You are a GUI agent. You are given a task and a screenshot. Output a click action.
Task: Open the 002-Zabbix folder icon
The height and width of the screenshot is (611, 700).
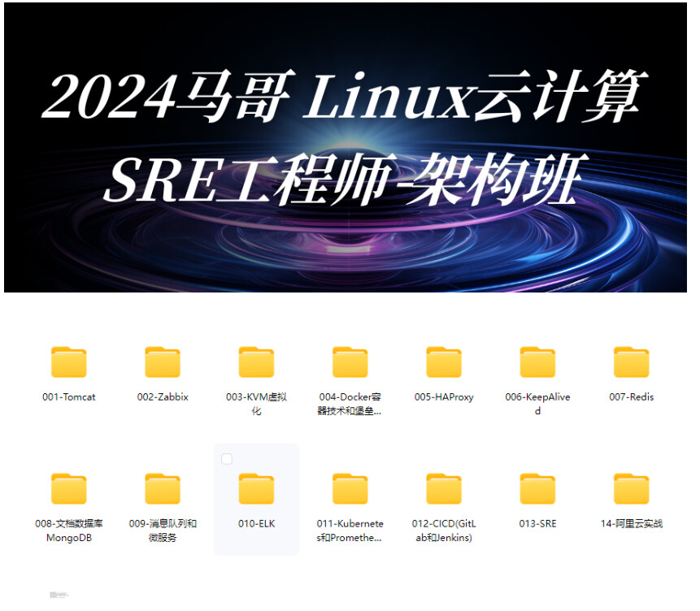[x=163, y=362]
